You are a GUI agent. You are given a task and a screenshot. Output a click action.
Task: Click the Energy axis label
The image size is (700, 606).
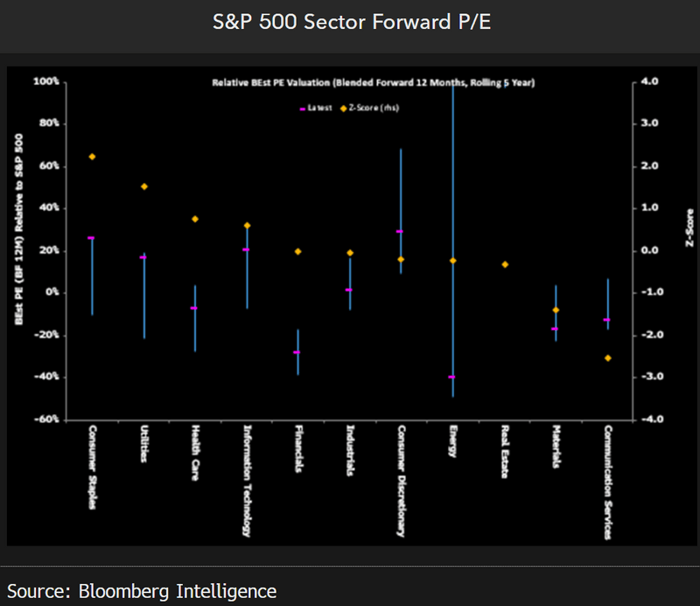click(x=452, y=442)
